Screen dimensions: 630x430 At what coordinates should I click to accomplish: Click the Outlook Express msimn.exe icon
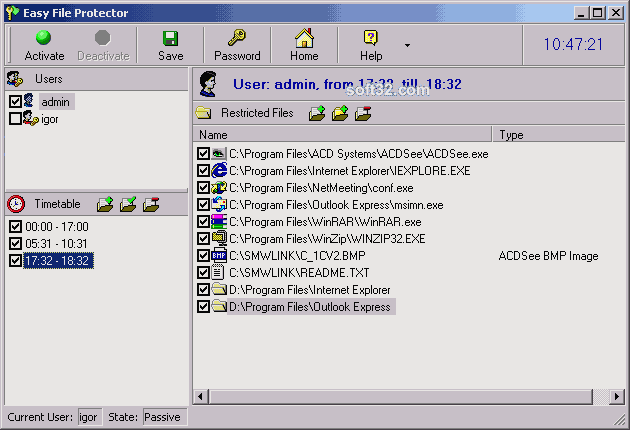point(219,204)
